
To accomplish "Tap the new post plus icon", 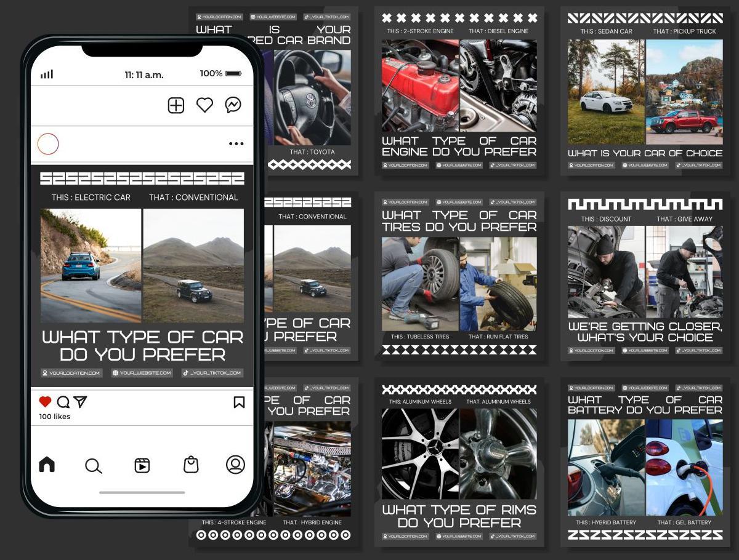I will (x=176, y=105).
